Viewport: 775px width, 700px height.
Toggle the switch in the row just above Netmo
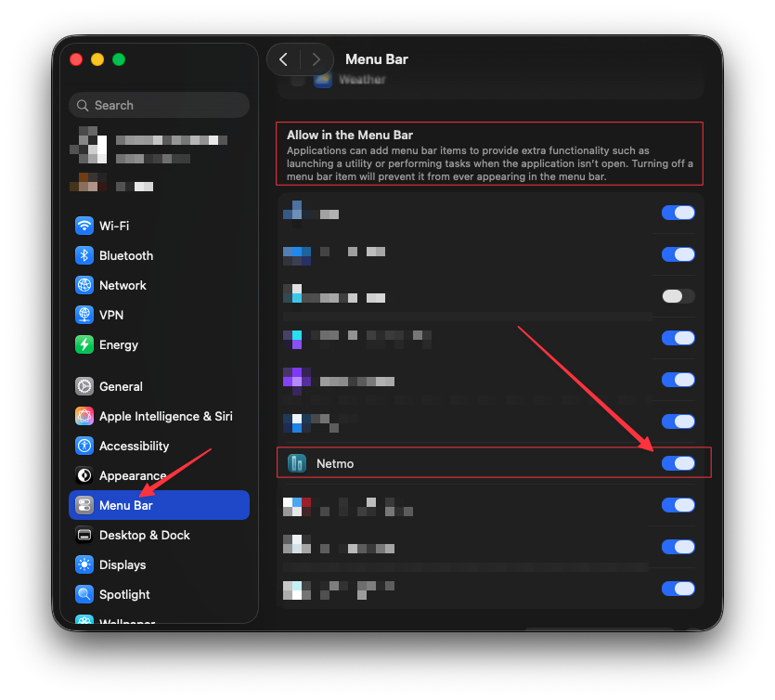[678, 421]
